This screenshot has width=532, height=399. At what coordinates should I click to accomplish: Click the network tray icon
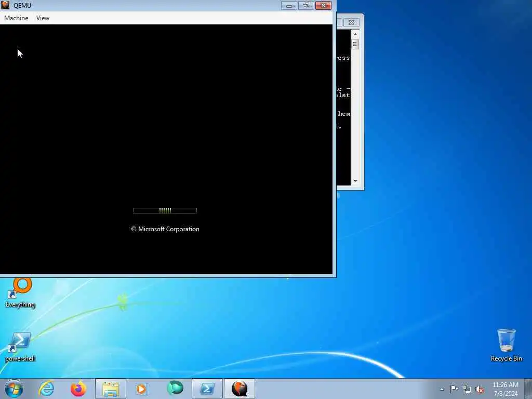click(467, 389)
